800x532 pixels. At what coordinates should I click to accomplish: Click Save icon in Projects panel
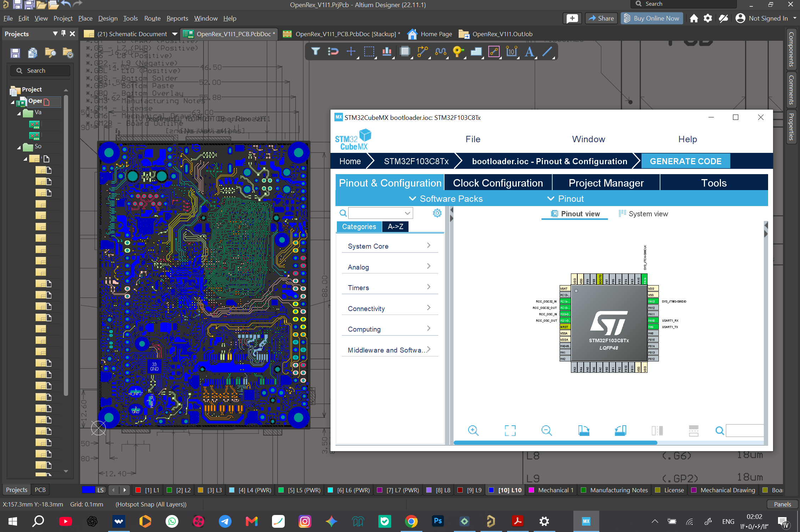15,53
